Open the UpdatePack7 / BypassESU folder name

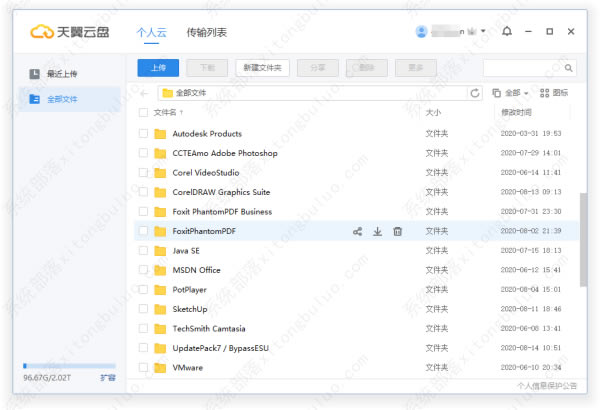click(220, 348)
